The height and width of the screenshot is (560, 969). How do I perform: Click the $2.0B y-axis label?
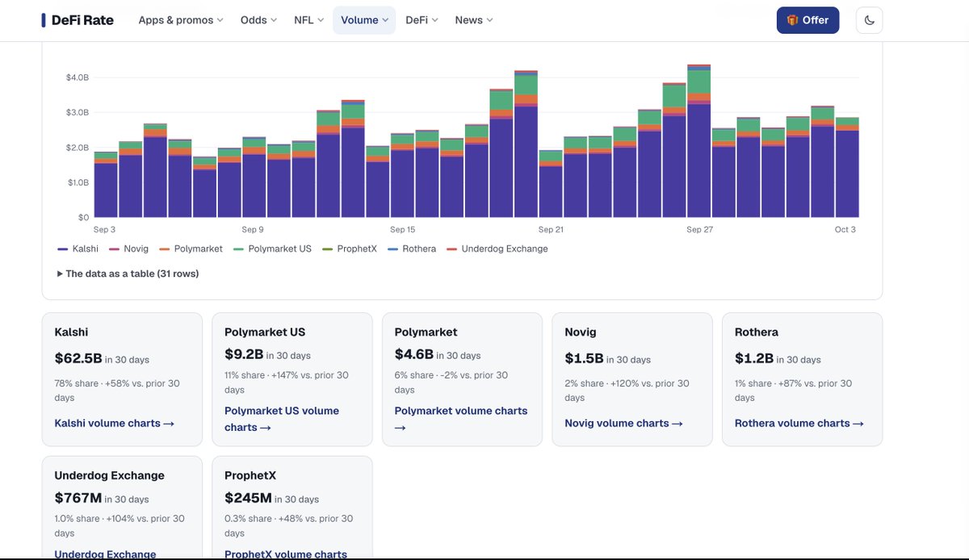point(78,148)
